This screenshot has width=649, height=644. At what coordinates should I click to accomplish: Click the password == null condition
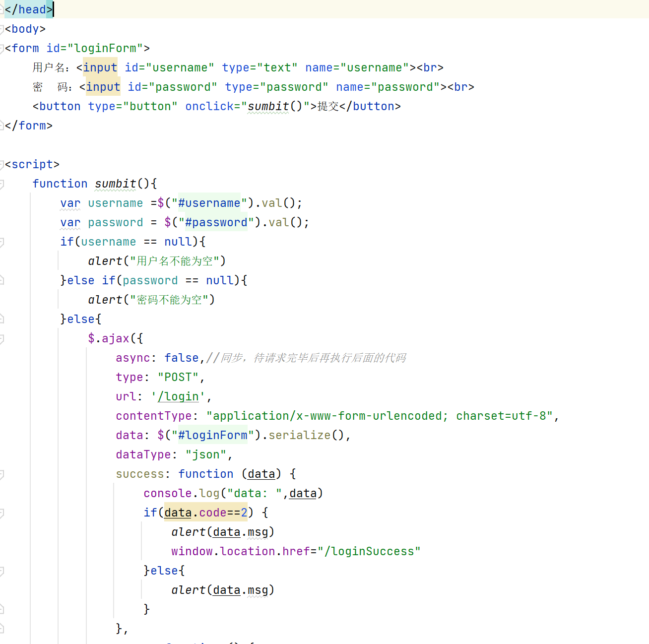coord(178,280)
